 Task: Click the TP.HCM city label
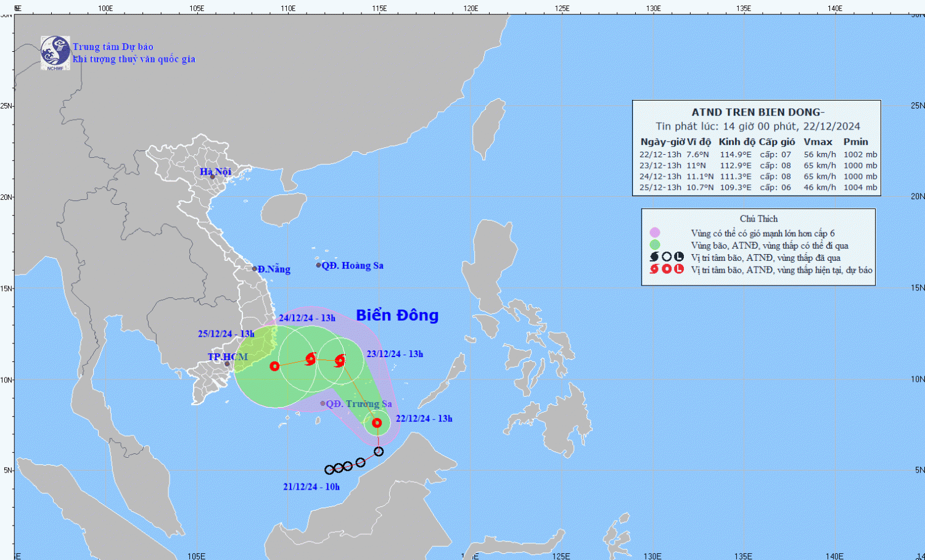coord(228,357)
